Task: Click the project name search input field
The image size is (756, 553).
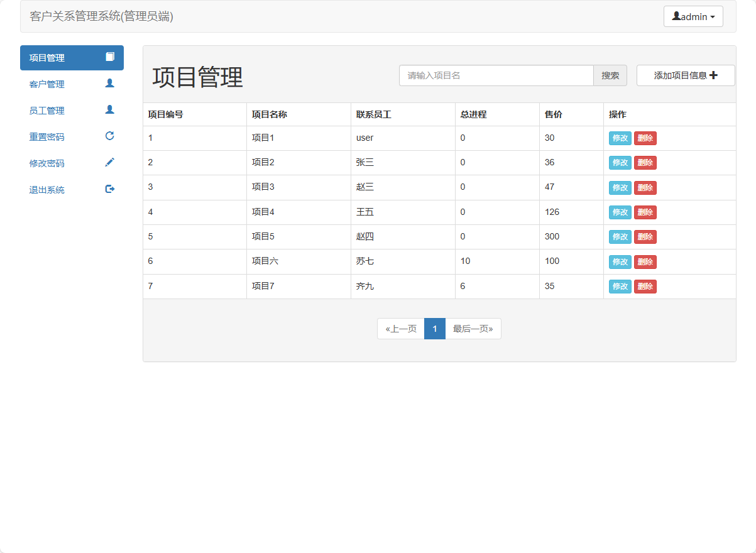Action: click(496, 75)
